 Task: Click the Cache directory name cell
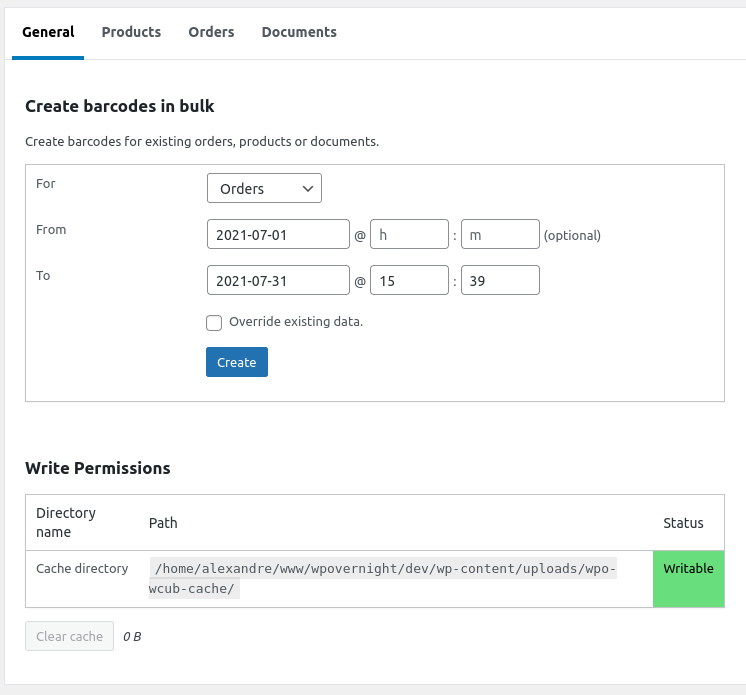[x=82, y=568]
